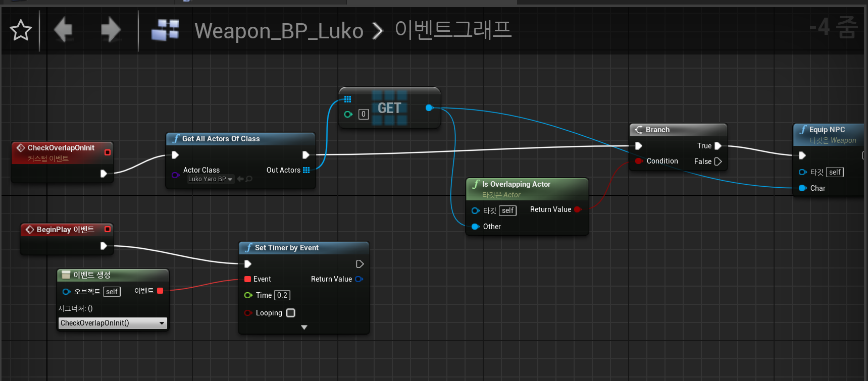This screenshot has height=381, width=868.
Task: Open Luko Yaro BP class dropdown
Action: [x=210, y=179]
